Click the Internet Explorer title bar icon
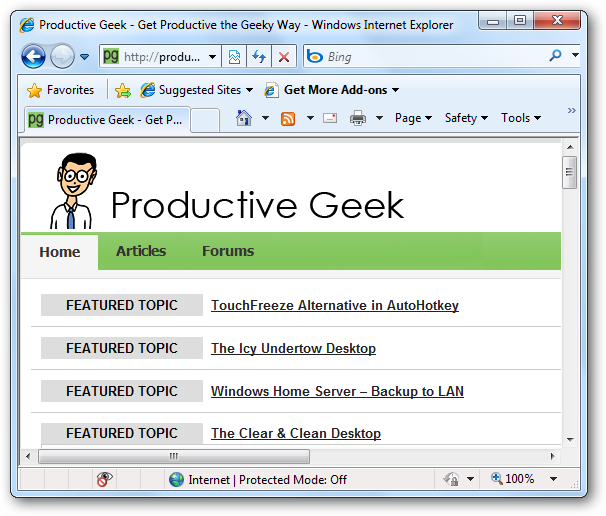Viewport: 606px width, 516px height. click(x=27, y=25)
